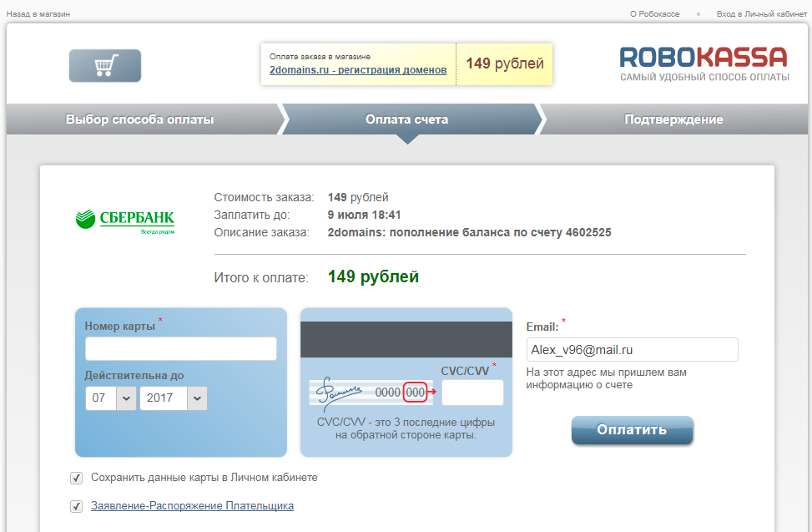
Task: Open the 2domains.ru domain registration link
Action: pyautogui.click(x=358, y=70)
